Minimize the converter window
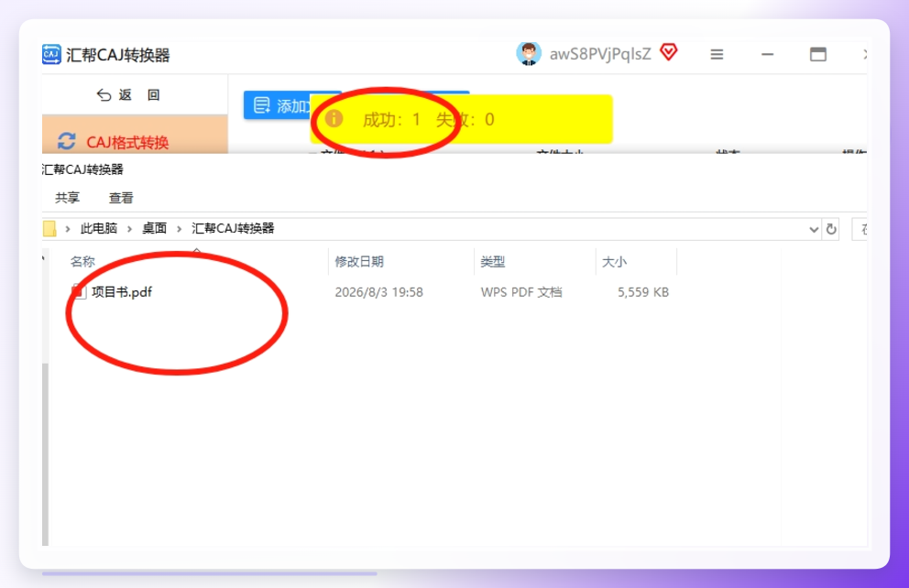This screenshot has height=588, width=909. coord(768,54)
